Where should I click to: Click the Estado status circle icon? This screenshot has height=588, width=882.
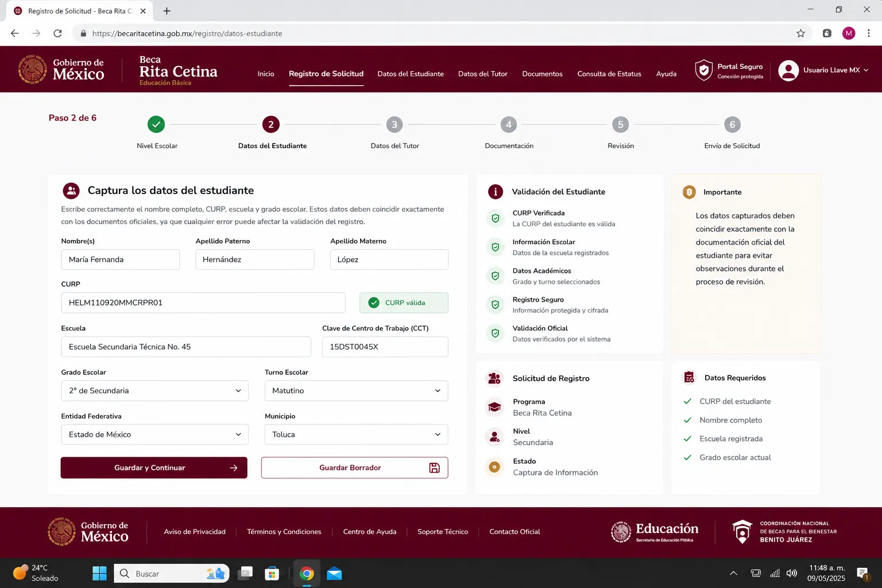click(x=494, y=467)
